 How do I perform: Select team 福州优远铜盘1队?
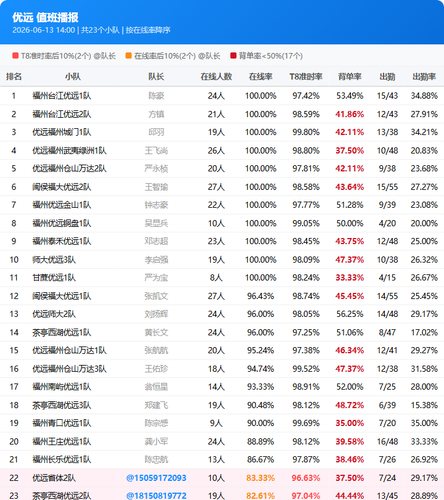[62, 223]
